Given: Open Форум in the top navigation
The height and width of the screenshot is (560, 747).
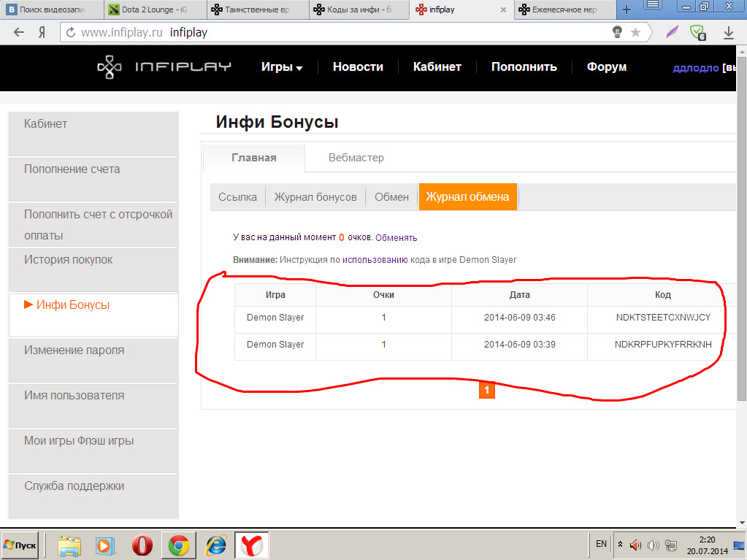Looking at the screenshot, I should point(607,66).
